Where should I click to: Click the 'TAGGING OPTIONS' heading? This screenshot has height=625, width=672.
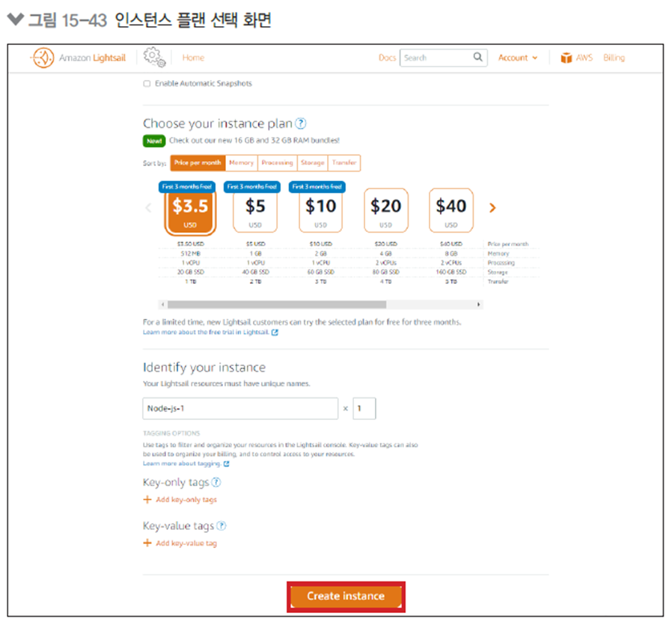[x=171, y=433]
